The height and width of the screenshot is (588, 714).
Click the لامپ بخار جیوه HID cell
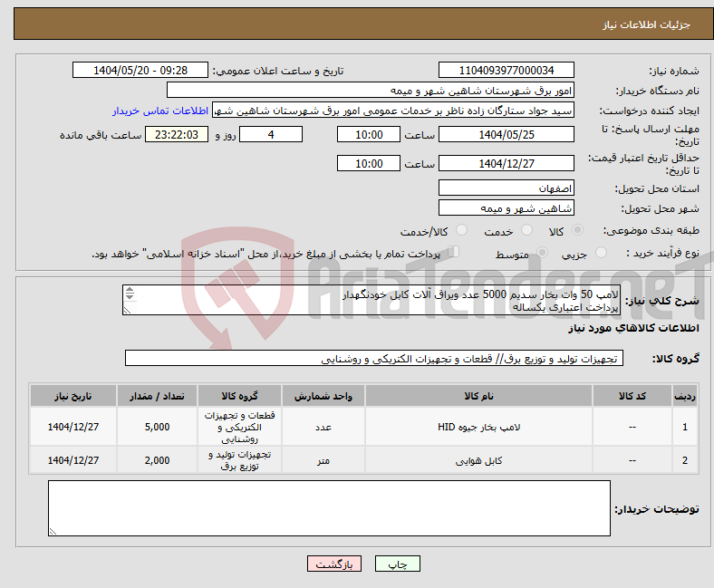[478, 427]
